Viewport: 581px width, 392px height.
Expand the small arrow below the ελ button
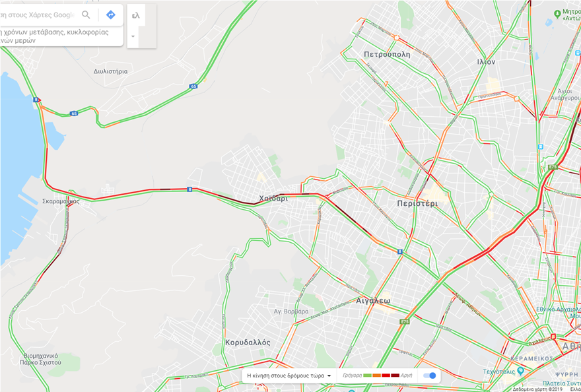coord(133,36)
